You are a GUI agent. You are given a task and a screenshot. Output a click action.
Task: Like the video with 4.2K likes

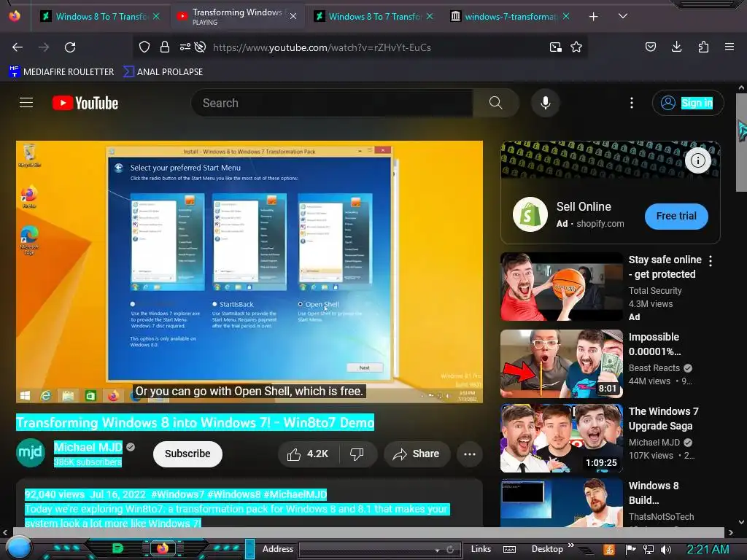pyautogui.click(x=309, y=454)
